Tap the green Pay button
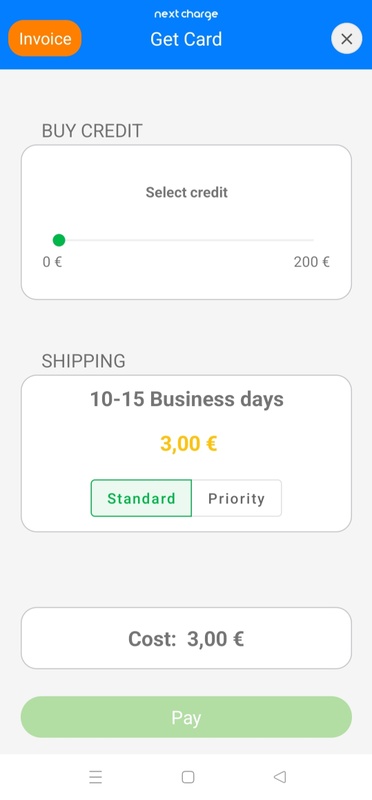372x800 pixels. 186,717
